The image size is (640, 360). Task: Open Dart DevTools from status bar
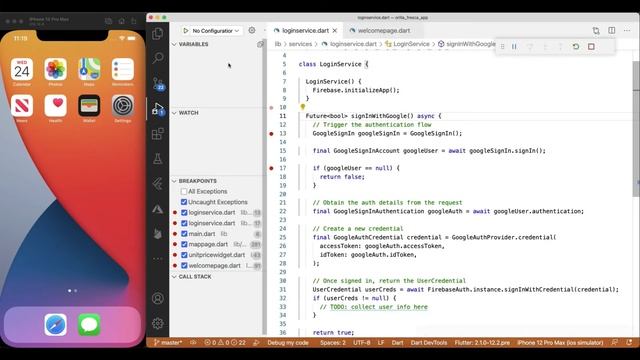(x=429, y=343)
